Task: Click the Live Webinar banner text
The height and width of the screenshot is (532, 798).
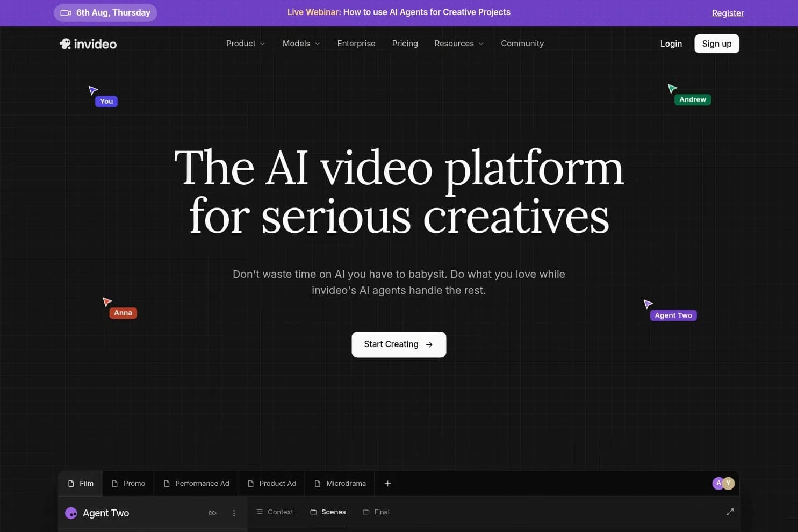Action: coord(399,12)
